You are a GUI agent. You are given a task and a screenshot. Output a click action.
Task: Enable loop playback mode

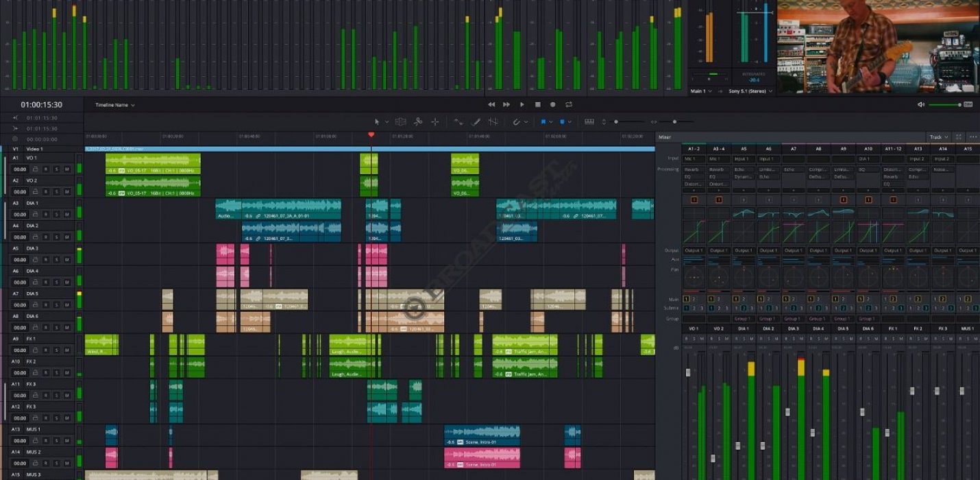click(x=569, y=104)
